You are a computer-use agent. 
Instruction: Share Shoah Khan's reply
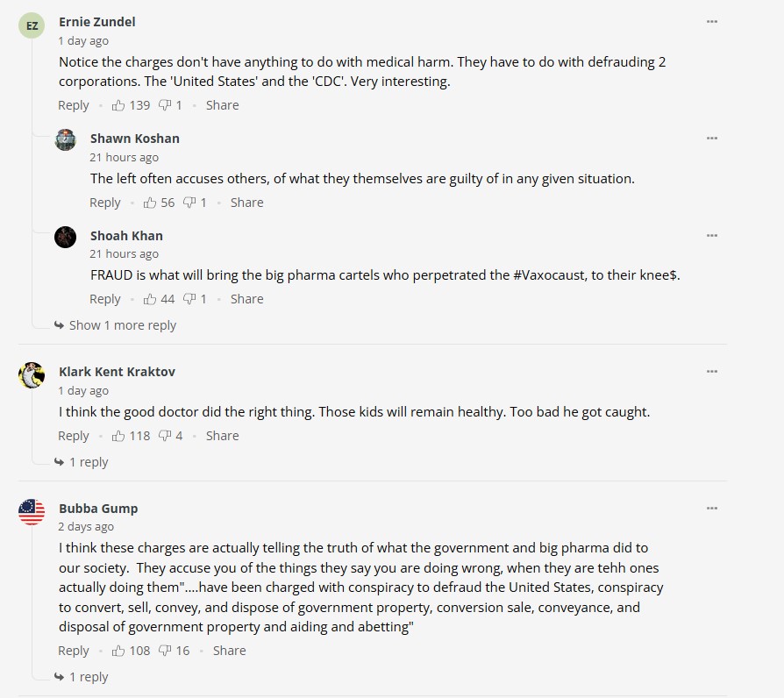246,299
